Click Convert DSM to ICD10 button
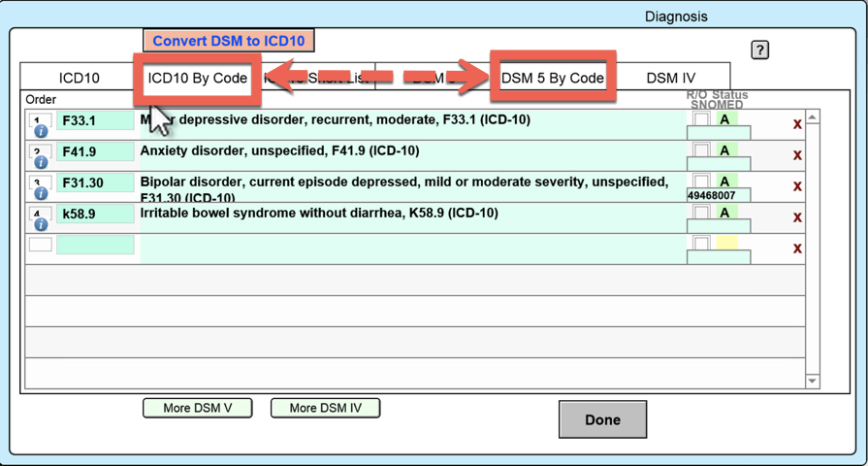 pyautogui.click(x=229, y=41)
